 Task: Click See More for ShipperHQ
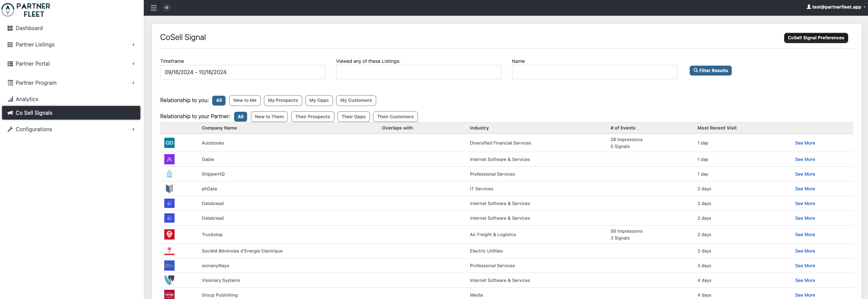805,174
